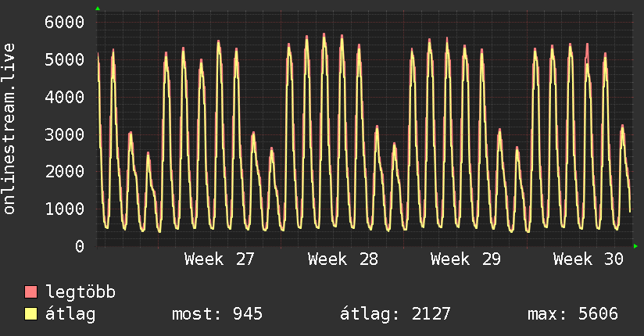Click the 4000 y-axis value
This screenshot has height=336, width=644.
pyautogui.click(x=65, y=97)
